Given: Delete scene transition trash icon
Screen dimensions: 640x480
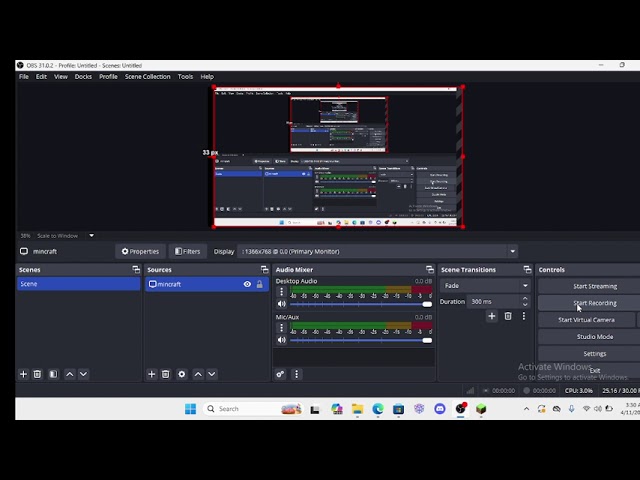Looking at the screenshot, I should (x=508, y=316).
